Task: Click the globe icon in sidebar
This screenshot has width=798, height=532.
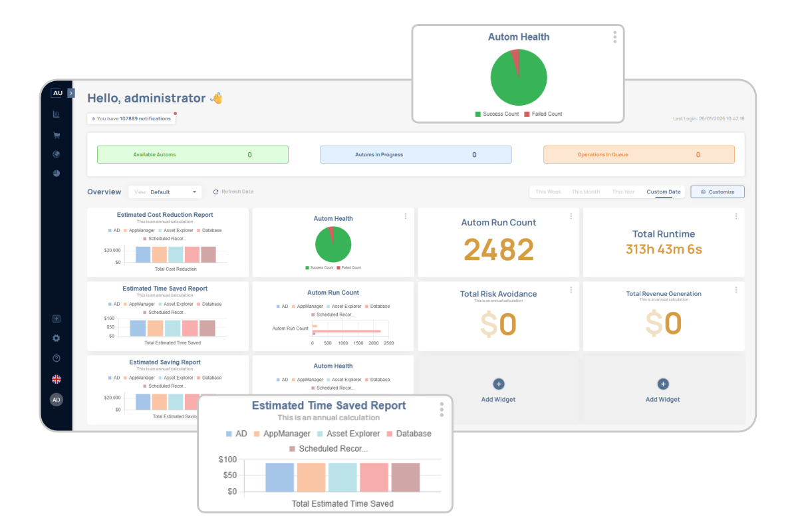Action: point(57,154)
